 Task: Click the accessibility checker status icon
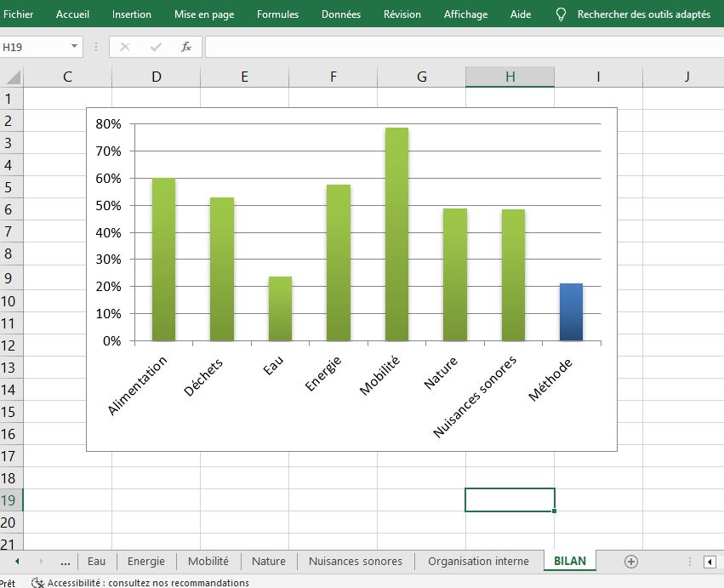coord(37,582)
